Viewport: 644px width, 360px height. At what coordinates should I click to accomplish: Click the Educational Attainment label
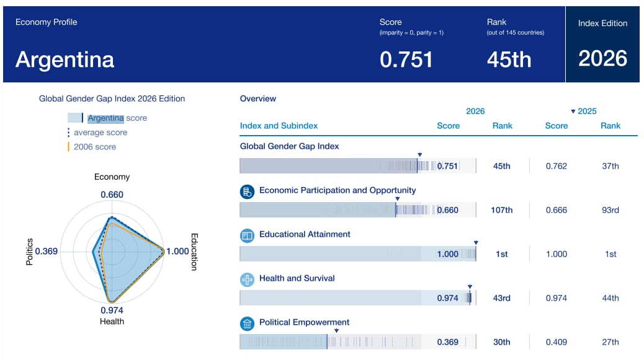pyautogui.click(x=305, y=234)
